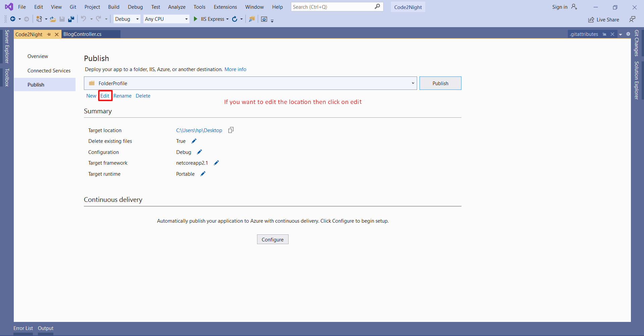Expand the IIS Express launch options arrow
The image size is (644, 336).
pos(228,19)
